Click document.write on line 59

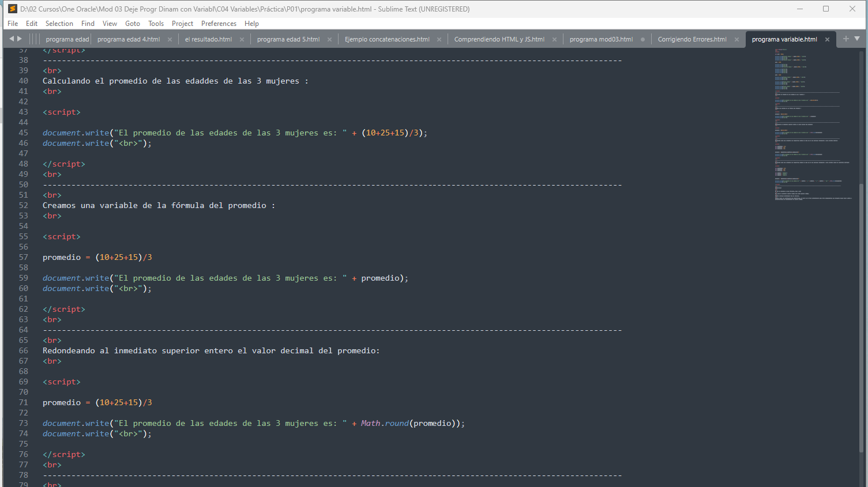coord(76,278)
